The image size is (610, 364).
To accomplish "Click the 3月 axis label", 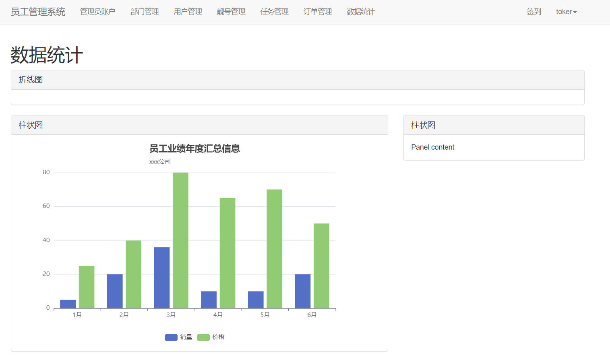I will click(x=171, y=315).
